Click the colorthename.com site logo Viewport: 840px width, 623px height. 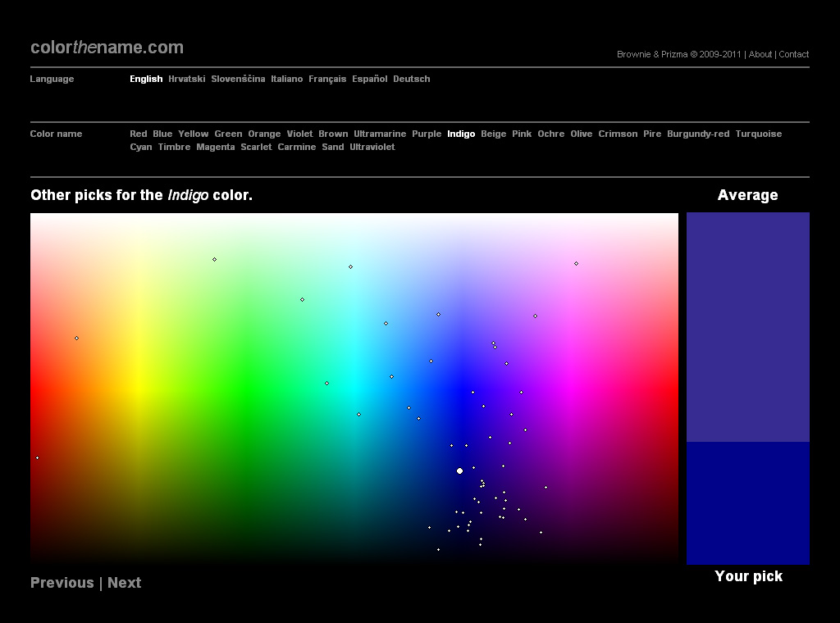(x=107, y=48)
